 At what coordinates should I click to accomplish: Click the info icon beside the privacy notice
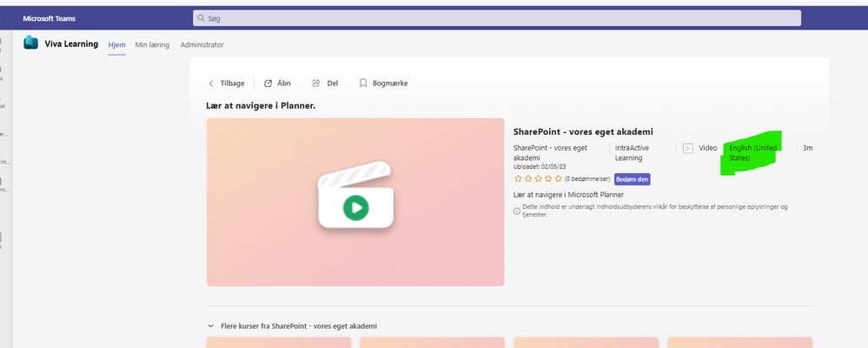pyautogui.click(x=517, y=211)
